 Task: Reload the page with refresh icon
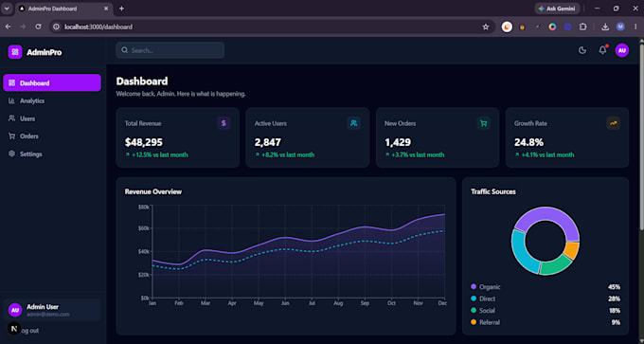pos(38,27)
